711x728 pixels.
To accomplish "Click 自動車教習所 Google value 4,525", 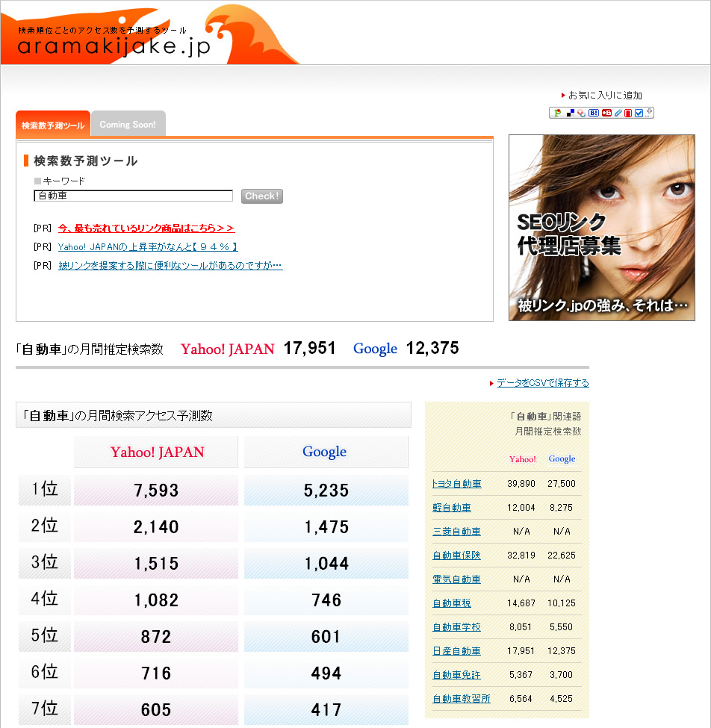I will (561, 699).
